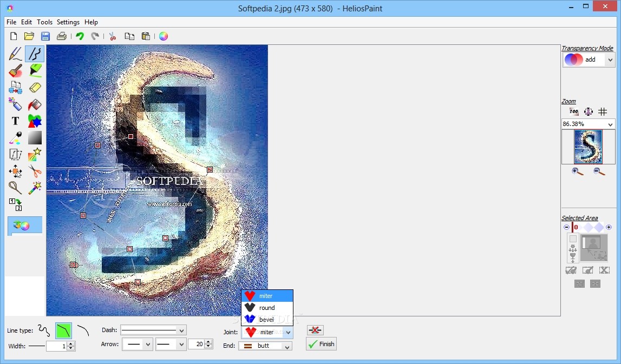Open the File menu
The height and width of the screenshot is (364, 621).
(11, 22)
